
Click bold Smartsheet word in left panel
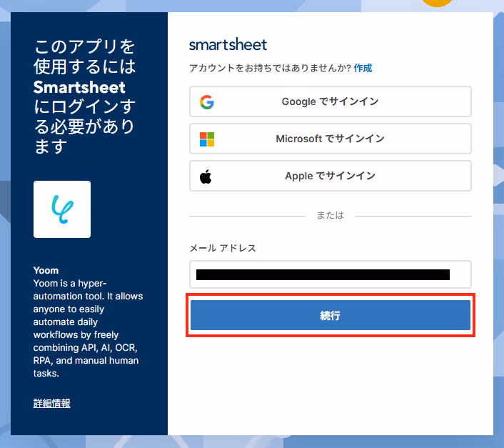coord(79,87)
